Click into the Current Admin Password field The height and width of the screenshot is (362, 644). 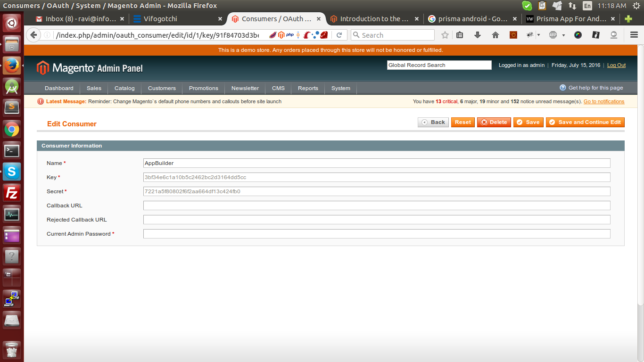(x=376, y=234)
